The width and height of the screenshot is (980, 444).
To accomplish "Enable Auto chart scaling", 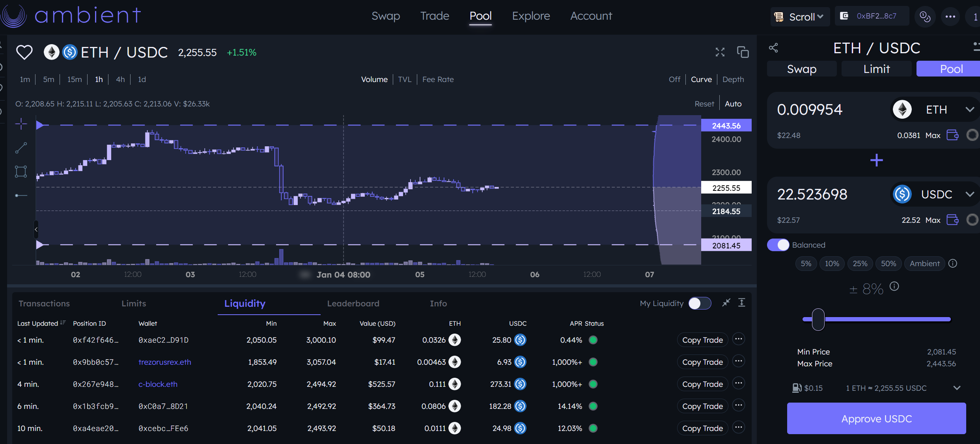I will [733, 104].
